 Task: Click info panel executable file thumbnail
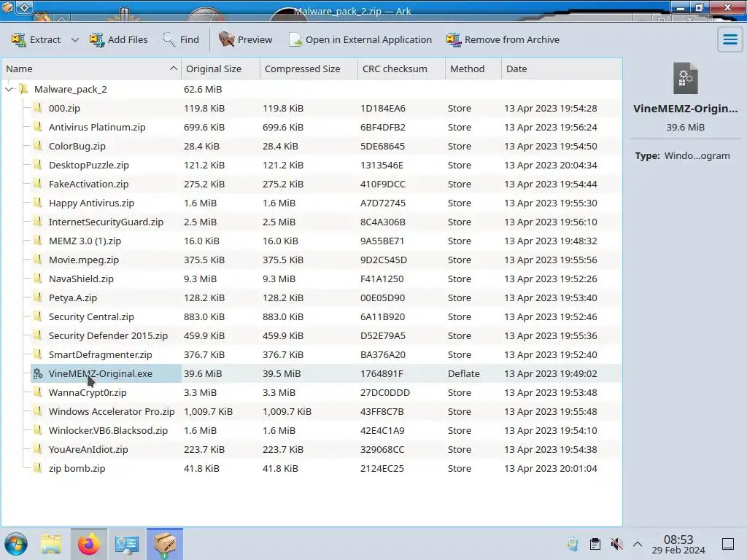point(685,78)
